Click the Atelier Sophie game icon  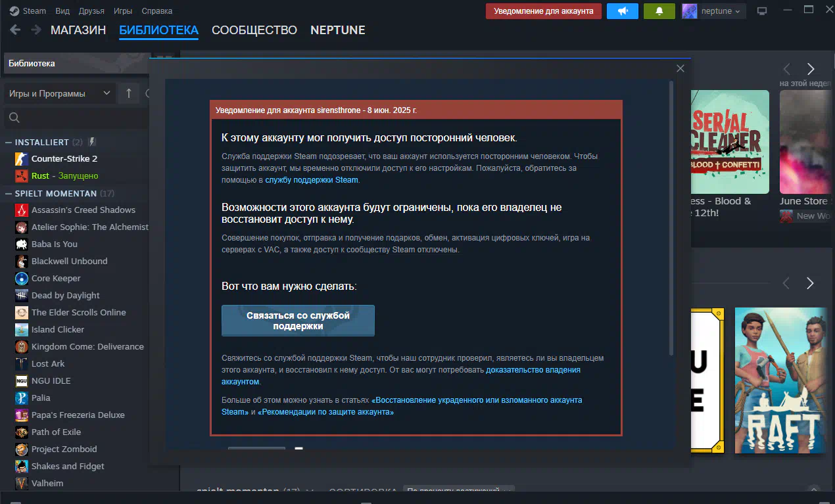[22, 227]
